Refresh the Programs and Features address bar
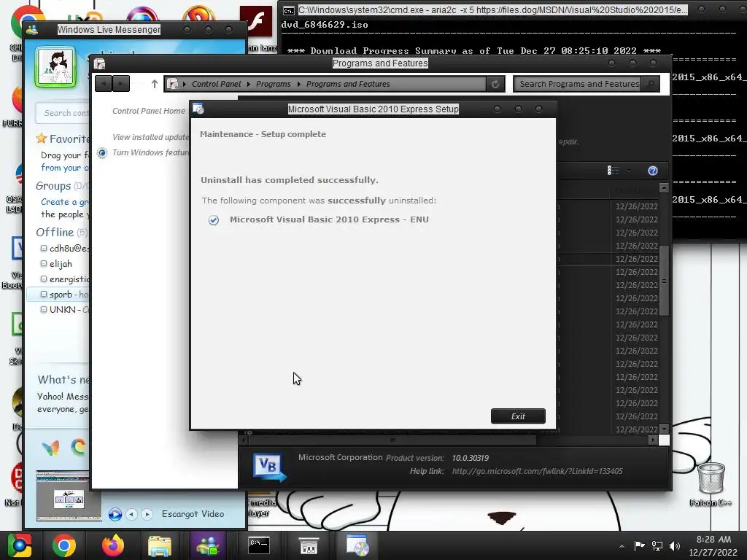The width and height of the screenshot is (747, 560). point(495,84)
